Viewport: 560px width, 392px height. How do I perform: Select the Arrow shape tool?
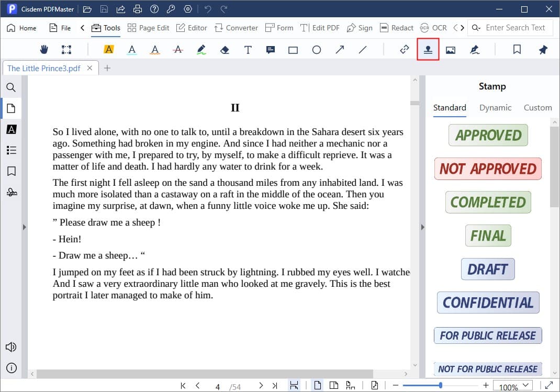tap(339, 49)
